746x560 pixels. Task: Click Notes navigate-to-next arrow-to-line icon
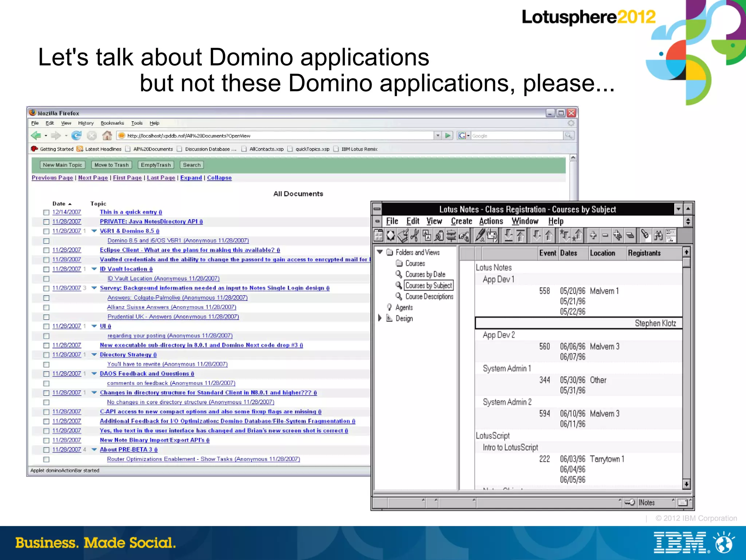[x=509, y=236]
